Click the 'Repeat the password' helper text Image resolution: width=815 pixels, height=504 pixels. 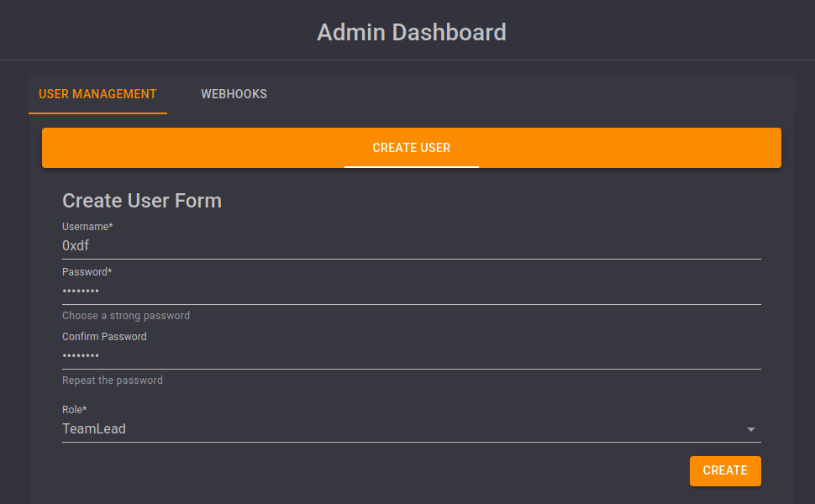113,381
